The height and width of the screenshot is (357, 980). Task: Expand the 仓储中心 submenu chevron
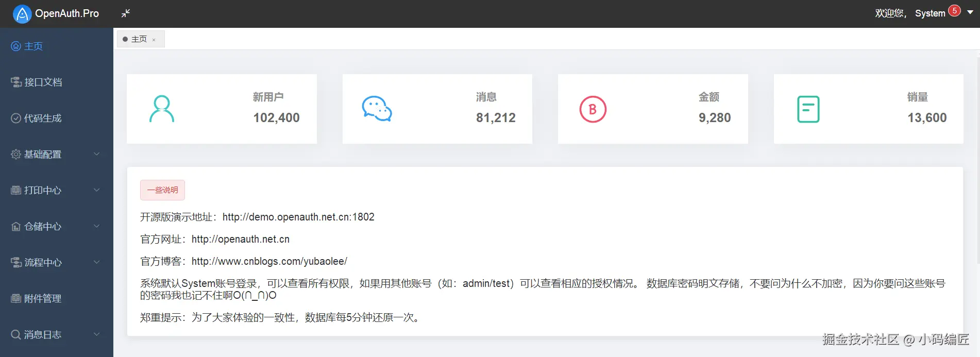click(96, 226)
